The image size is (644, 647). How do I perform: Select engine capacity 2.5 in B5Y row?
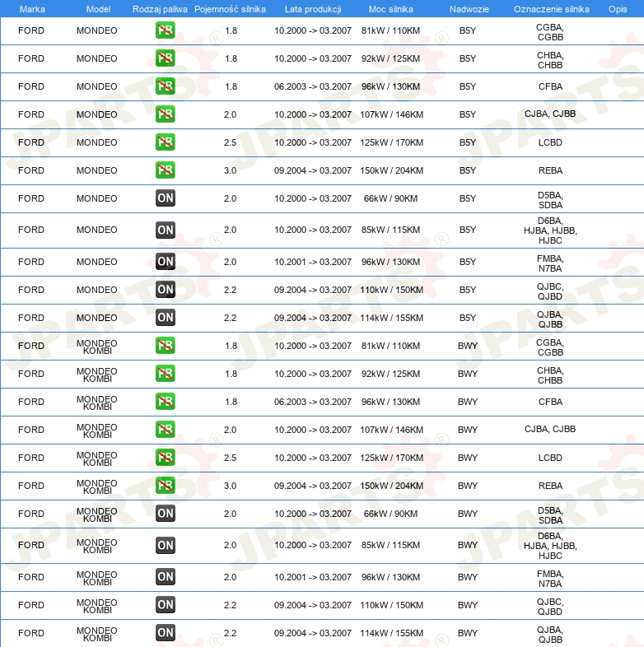[230, 142]
